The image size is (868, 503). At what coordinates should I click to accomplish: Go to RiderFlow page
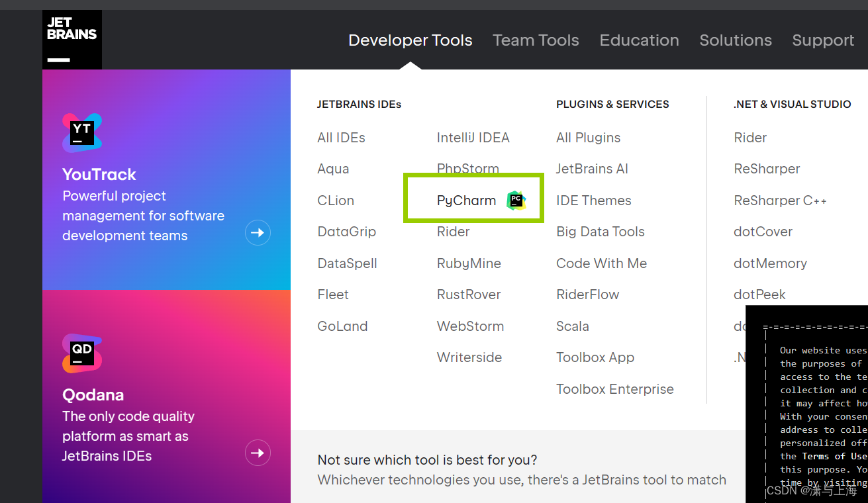(x=588, y=295)
